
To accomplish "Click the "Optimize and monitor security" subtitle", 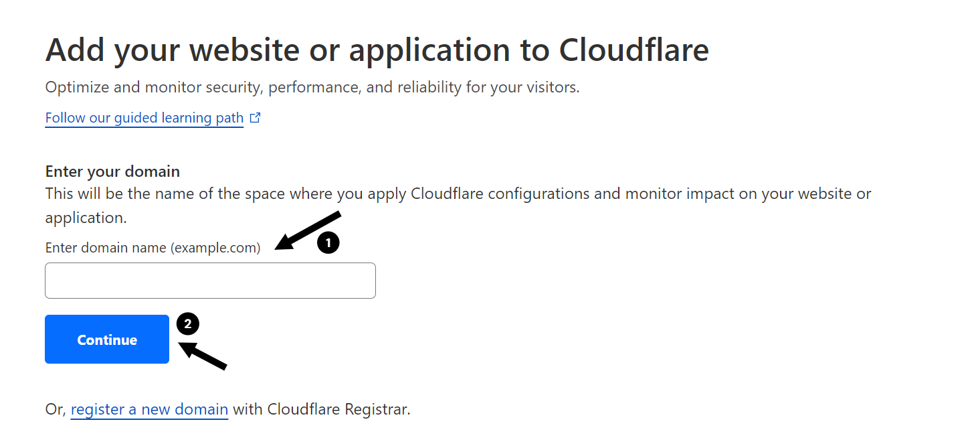I will coord(312,88).
